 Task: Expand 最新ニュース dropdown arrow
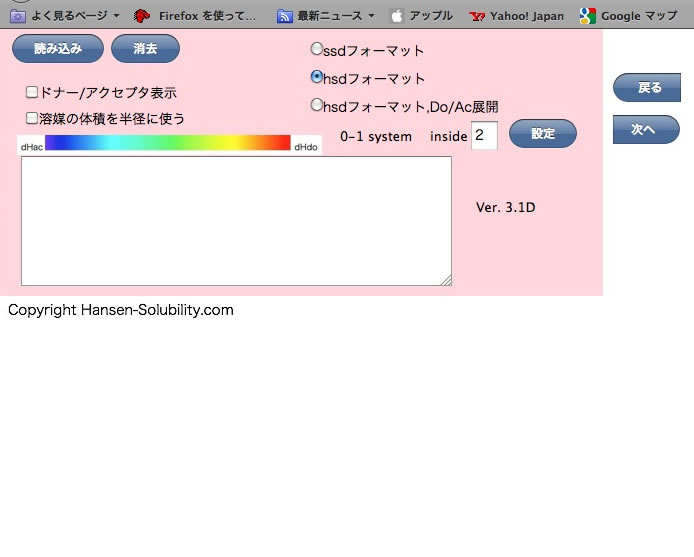coord(371,15)
